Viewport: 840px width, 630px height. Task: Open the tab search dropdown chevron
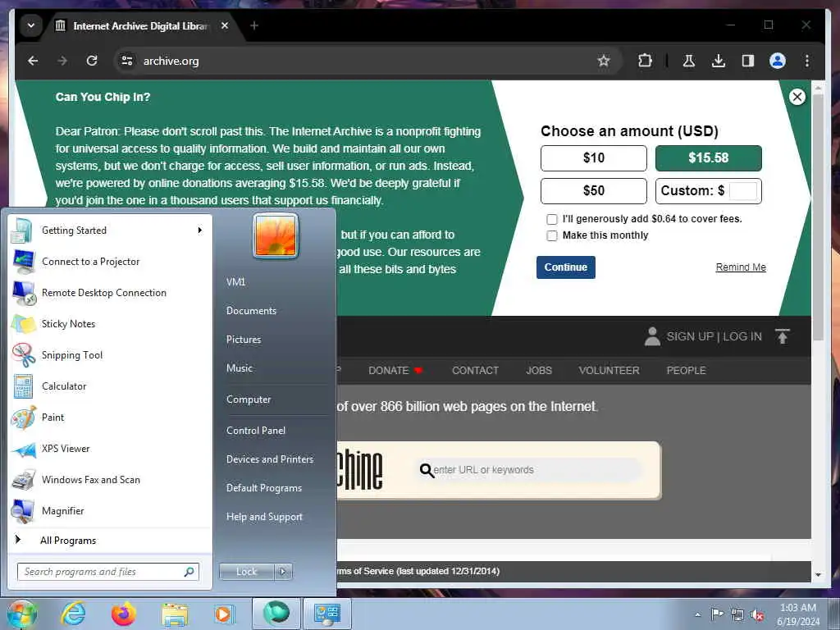(x=31, y=25)
